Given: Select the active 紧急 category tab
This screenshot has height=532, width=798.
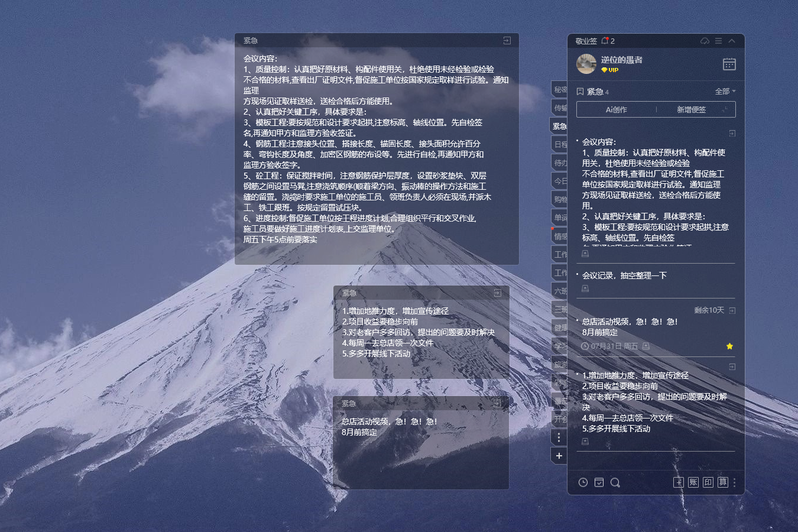Looking at the screenshot, I should coord(559,126).
